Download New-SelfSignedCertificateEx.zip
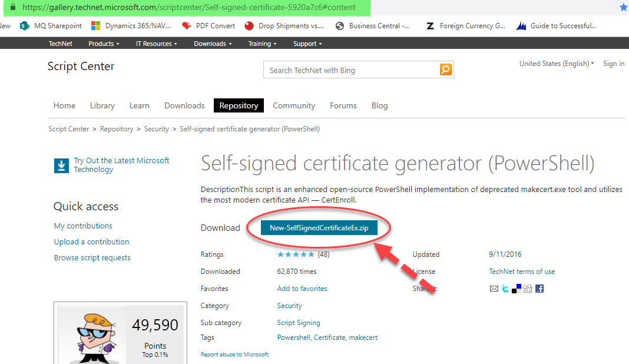Viewport: 629px width, 364px height. coord(319,227)
